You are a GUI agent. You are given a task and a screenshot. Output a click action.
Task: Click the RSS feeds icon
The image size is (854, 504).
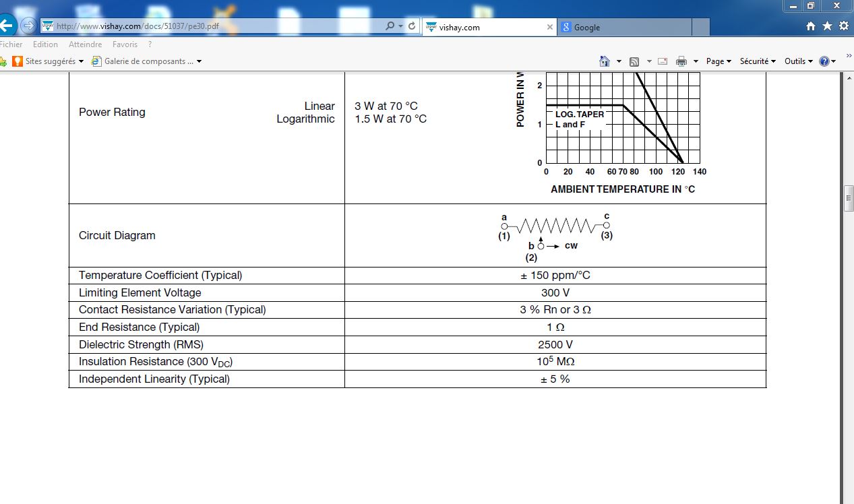[x=634, y=61]
